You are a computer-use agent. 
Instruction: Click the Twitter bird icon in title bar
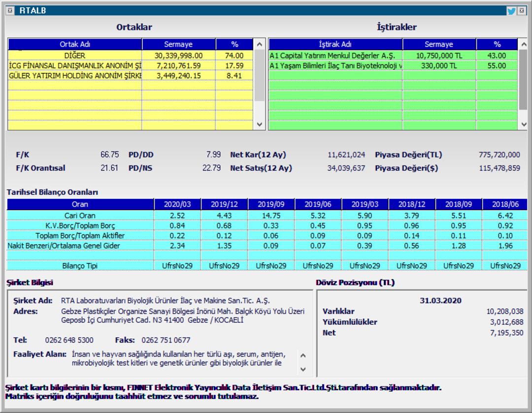511,11
